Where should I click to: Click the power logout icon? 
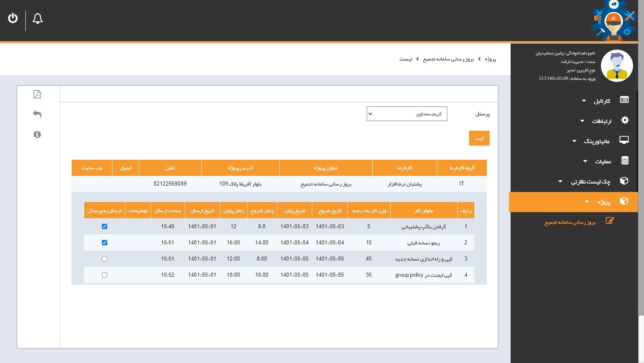[13, 18]
